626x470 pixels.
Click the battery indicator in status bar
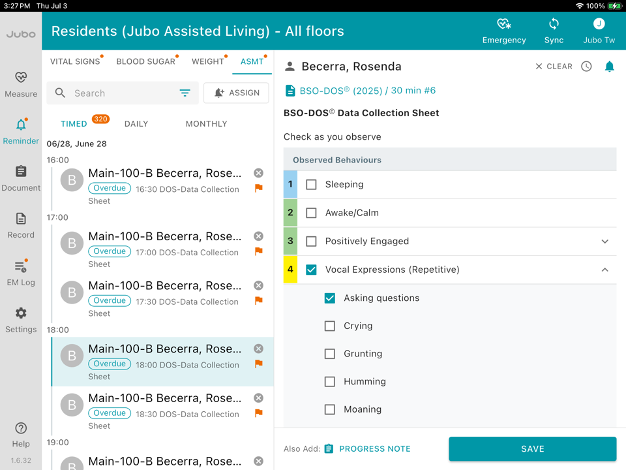[x=614, y=6]
